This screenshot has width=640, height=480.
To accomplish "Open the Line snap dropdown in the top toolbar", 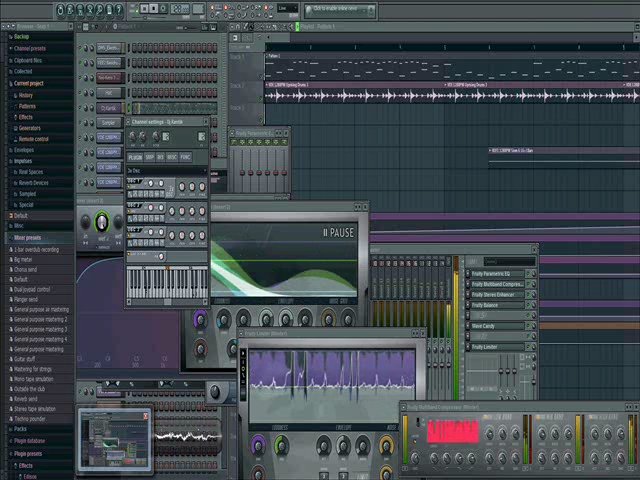I will coord(288,8).
